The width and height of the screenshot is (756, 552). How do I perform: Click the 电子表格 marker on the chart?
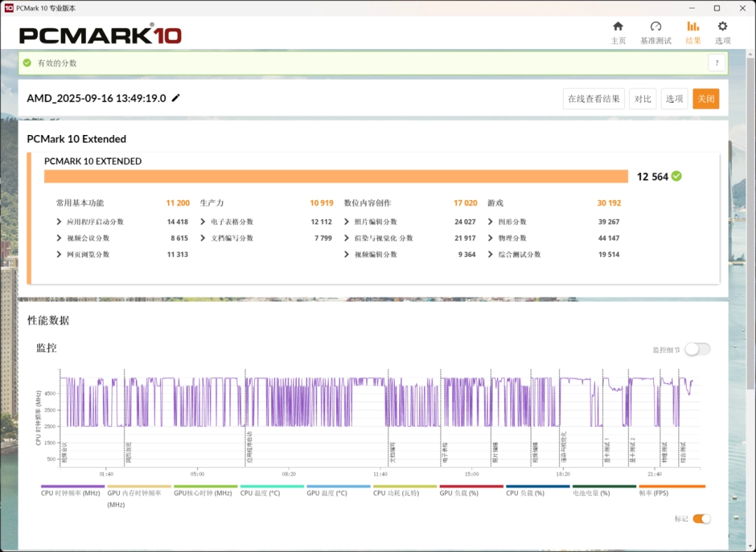pyautogui.click(x=444, y=453)
